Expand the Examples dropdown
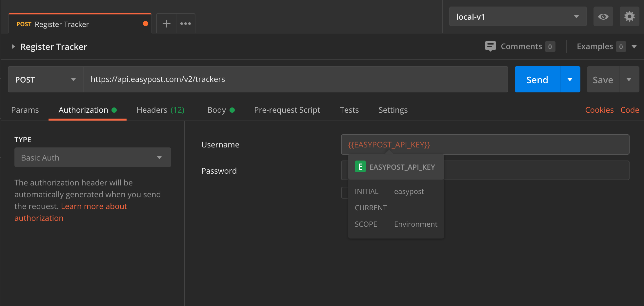 pos(634,47)
